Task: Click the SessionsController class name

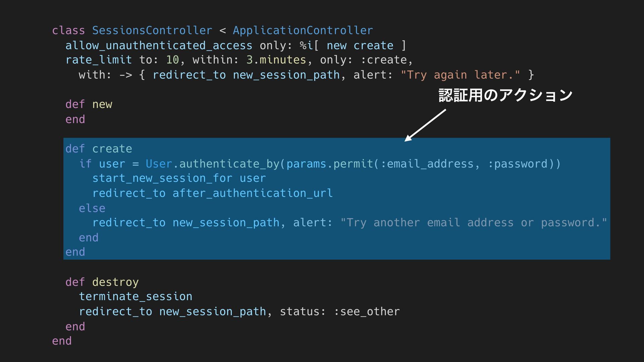Action: pos(152,31)
